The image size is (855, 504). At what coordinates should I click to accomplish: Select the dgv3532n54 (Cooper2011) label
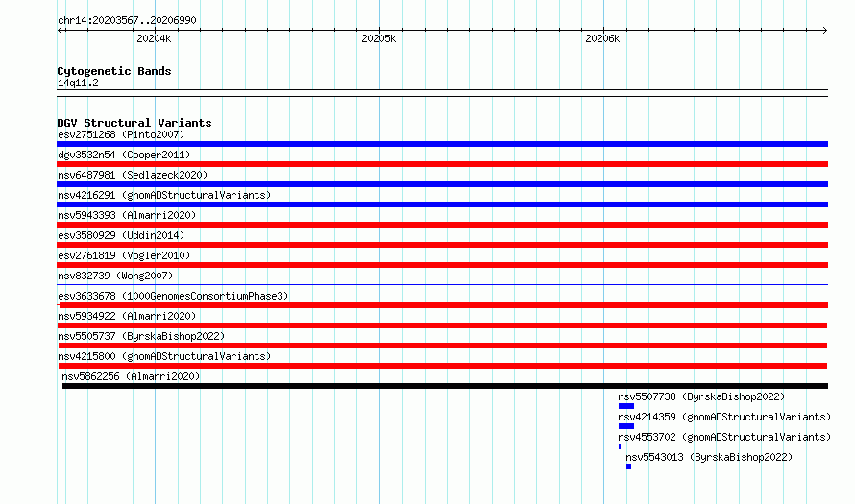124,155
